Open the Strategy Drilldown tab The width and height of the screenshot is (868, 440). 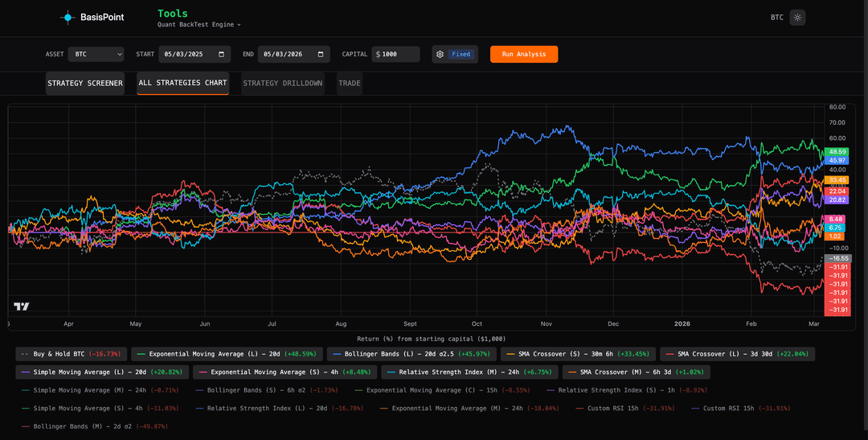click(x=282, y=83)
